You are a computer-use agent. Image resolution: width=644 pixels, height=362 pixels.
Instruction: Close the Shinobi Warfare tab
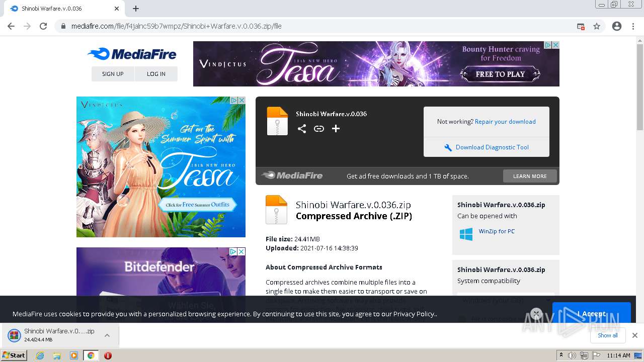[x=117, y=9]
